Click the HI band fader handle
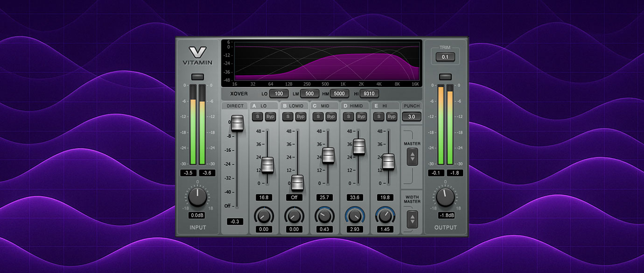644x273 pixels. pyautogui.click(x=388, y=162)
